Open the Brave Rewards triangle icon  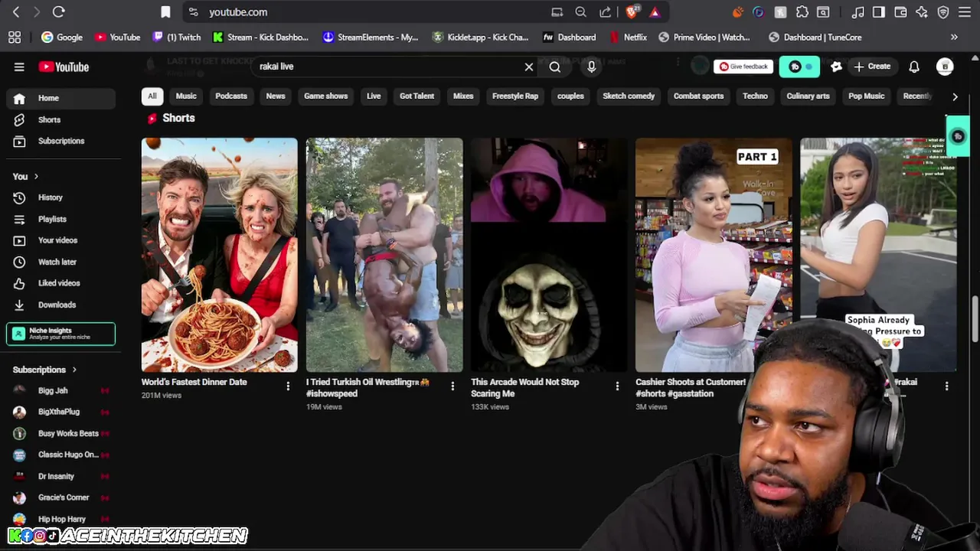(x=655, y=12)
